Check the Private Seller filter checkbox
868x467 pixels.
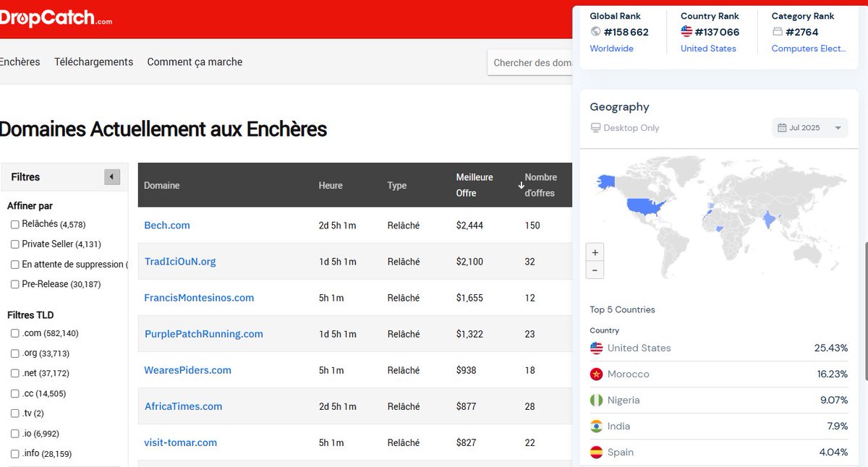(x=15, y=244)
